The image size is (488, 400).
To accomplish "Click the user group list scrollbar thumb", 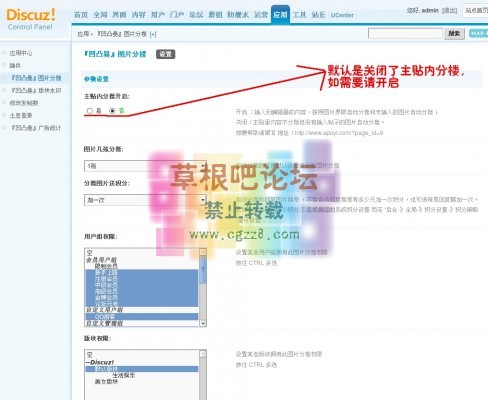I will pyautogui.click(x=203, y=269).
